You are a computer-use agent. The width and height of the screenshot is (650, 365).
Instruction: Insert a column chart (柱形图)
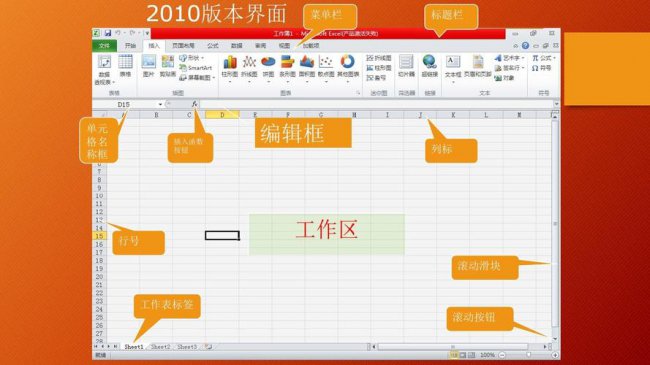click(230, 68)
